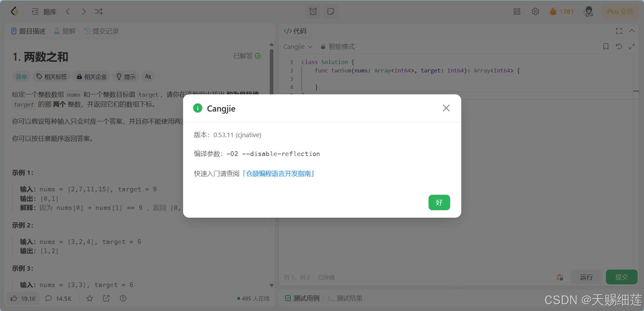Switch to the 题解 tab
This screenshot has width=644, height=311.
[x=65, y=31]
